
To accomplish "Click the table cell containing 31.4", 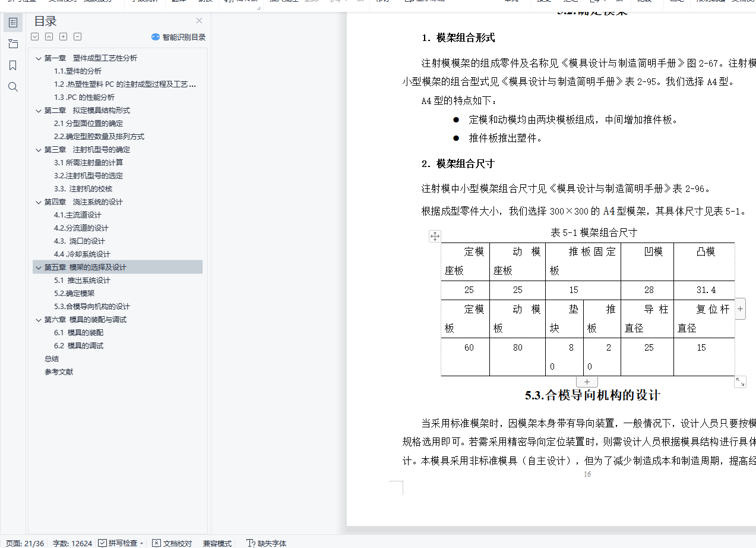I will click(x=704, y=290).
